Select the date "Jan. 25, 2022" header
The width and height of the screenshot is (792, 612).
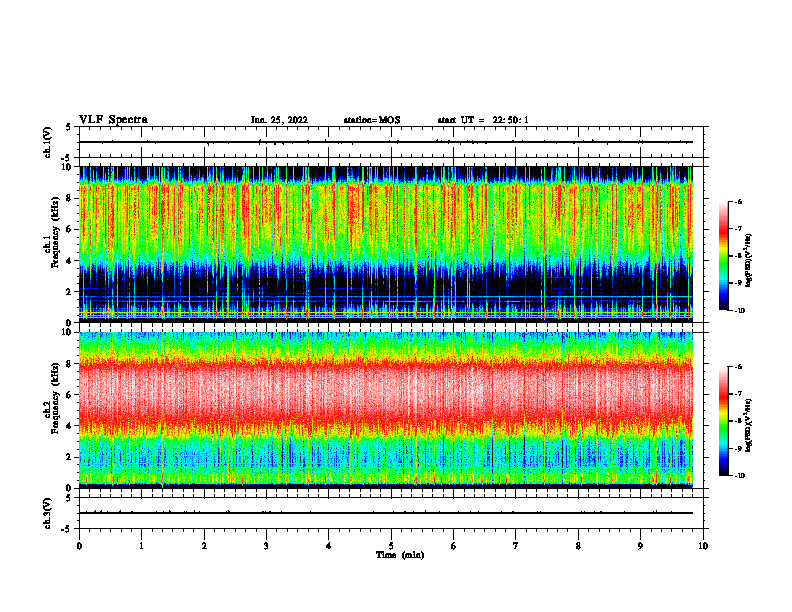pos(279,120)
